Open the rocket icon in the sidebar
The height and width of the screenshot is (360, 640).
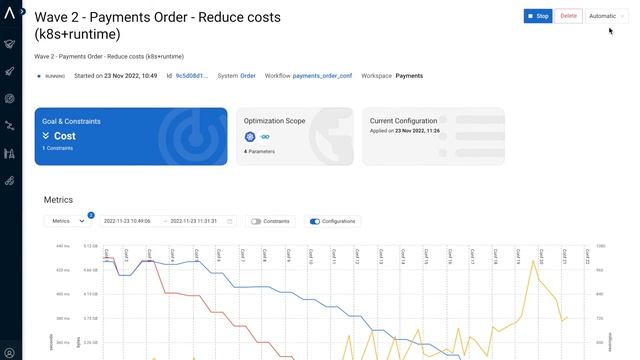coord(9,71)
